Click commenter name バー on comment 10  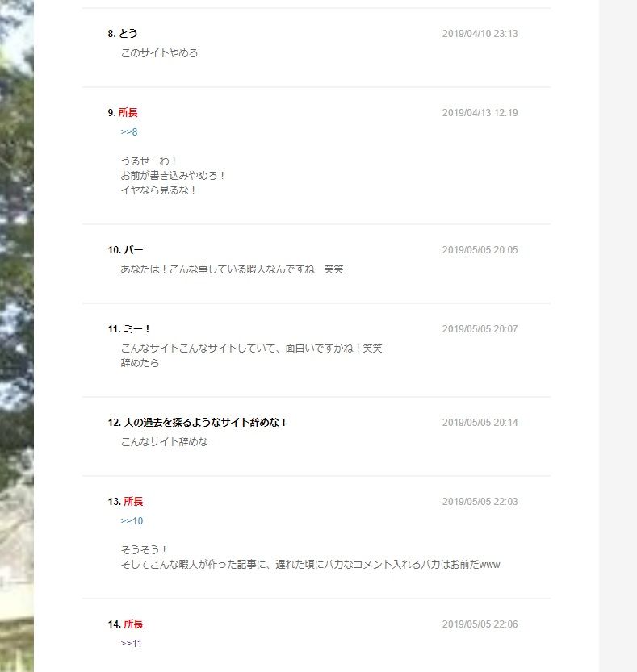tap(133, 250)
